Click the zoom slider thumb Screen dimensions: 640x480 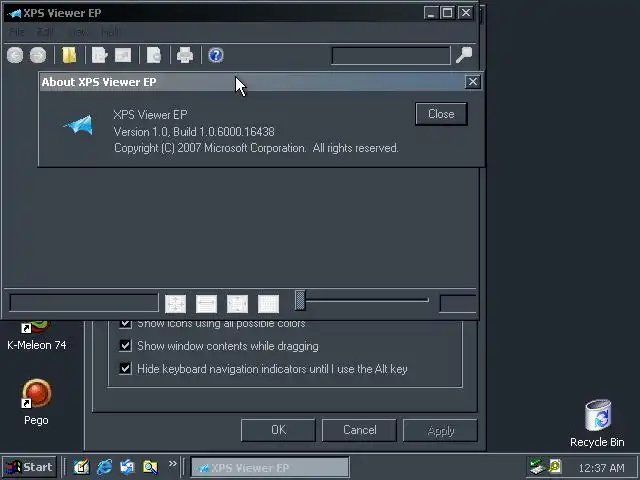click(x=300, y=300)
